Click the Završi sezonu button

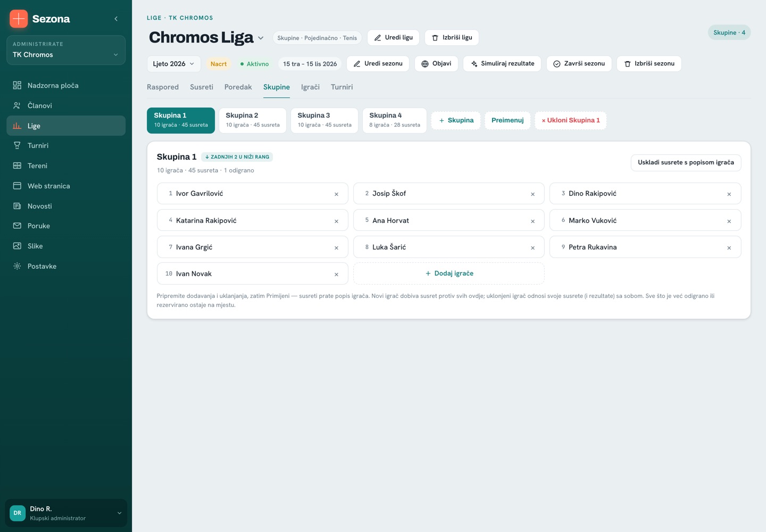click(579, 64)
